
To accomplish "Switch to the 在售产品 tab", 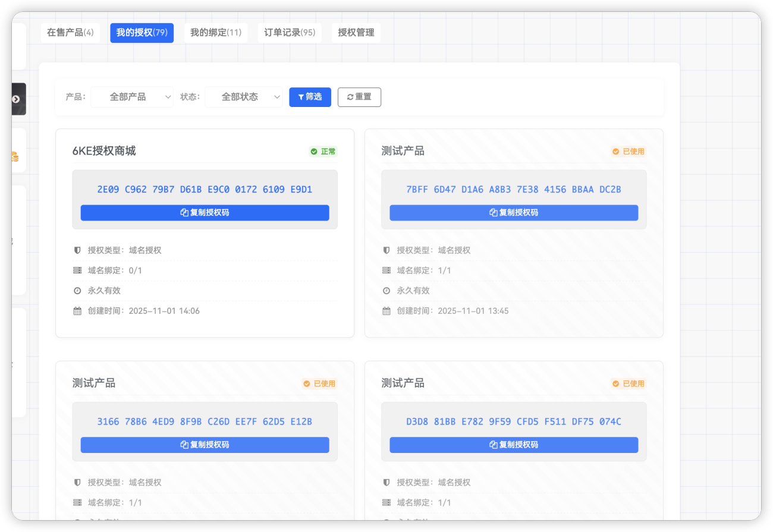I will [x=70, y=33].
